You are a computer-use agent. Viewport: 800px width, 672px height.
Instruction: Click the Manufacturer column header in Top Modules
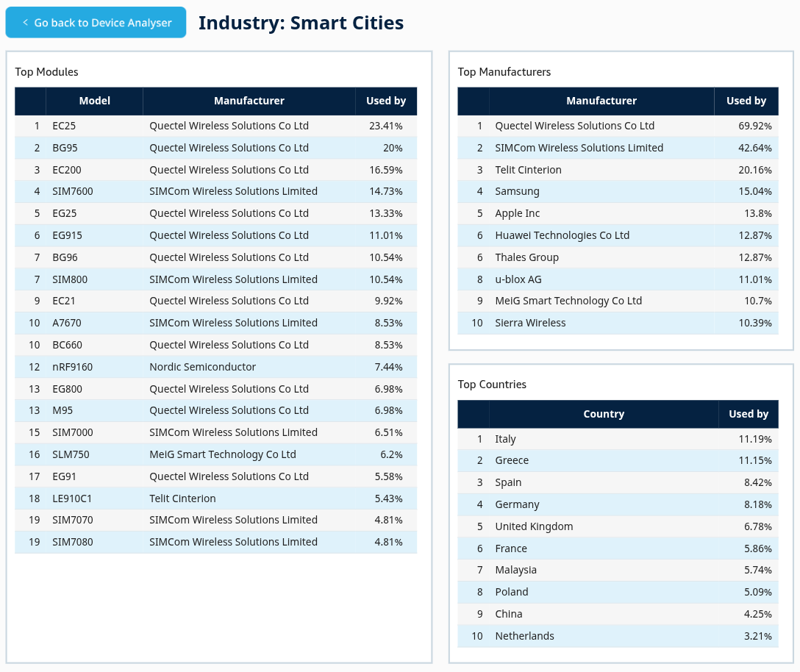tap(249, 101)
